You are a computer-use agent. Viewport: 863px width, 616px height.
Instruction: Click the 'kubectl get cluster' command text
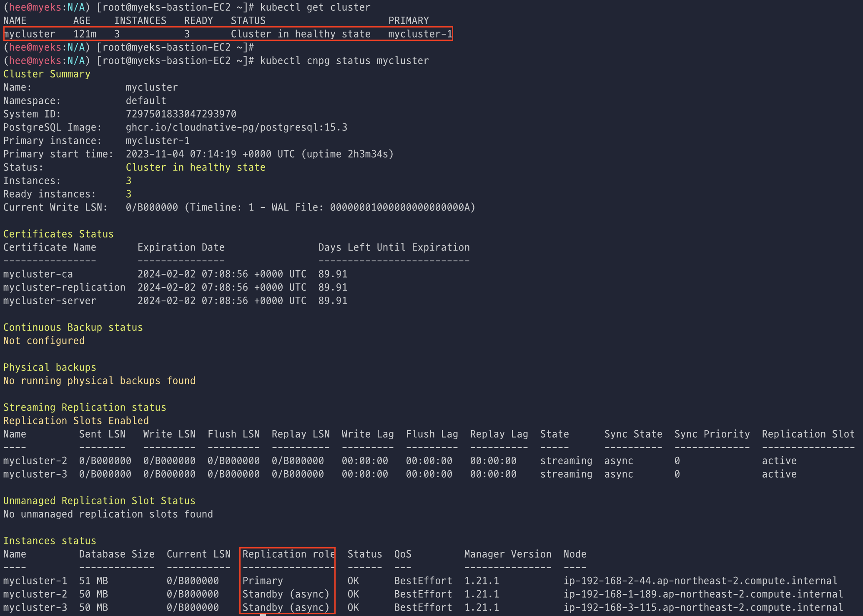pyautogui.click(x=315, y=8)
